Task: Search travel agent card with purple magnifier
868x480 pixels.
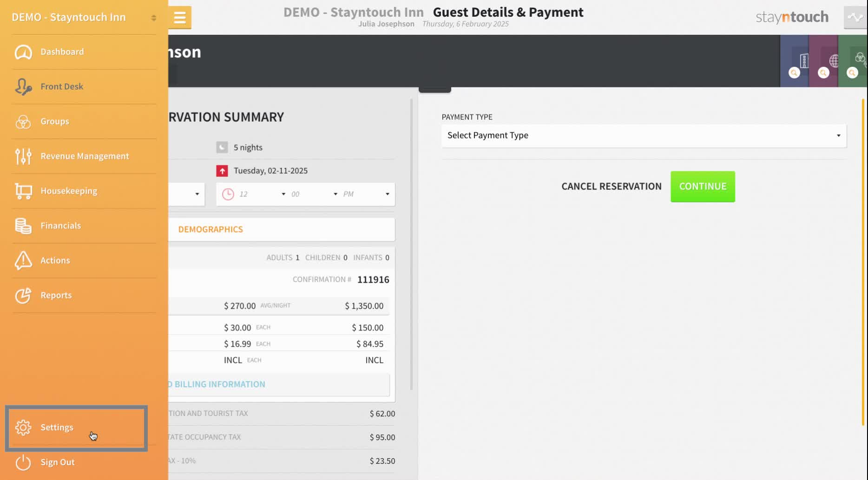Action: [x=823, y=73]
